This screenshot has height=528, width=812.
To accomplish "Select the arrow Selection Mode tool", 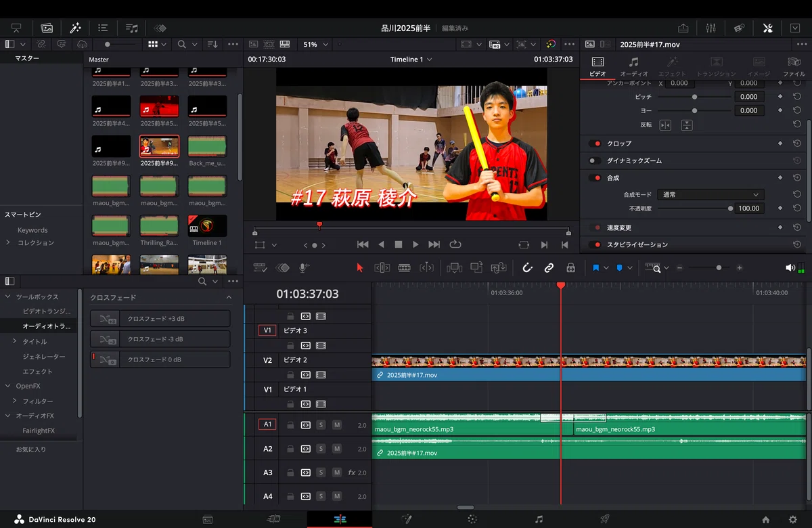I will pyautogui.click(x=359, y=267).
